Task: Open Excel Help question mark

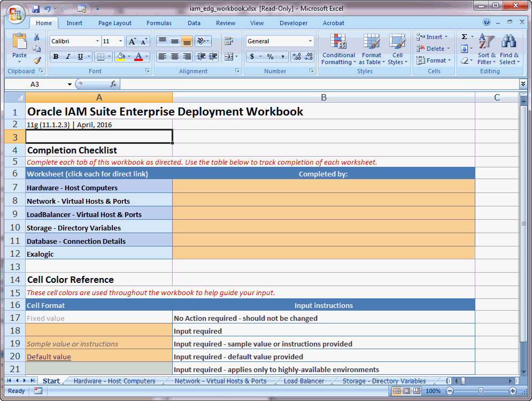Action: [x=487, y=22]
